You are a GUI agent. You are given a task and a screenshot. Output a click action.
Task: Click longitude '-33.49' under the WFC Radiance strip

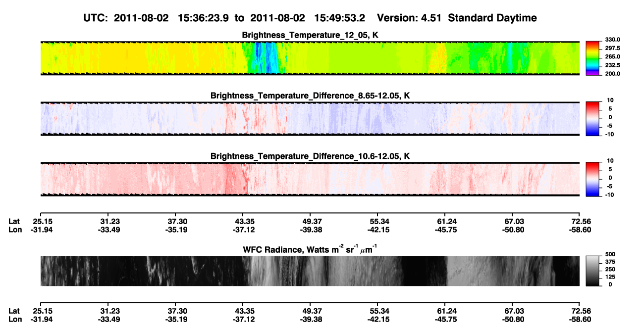point(109,319)
